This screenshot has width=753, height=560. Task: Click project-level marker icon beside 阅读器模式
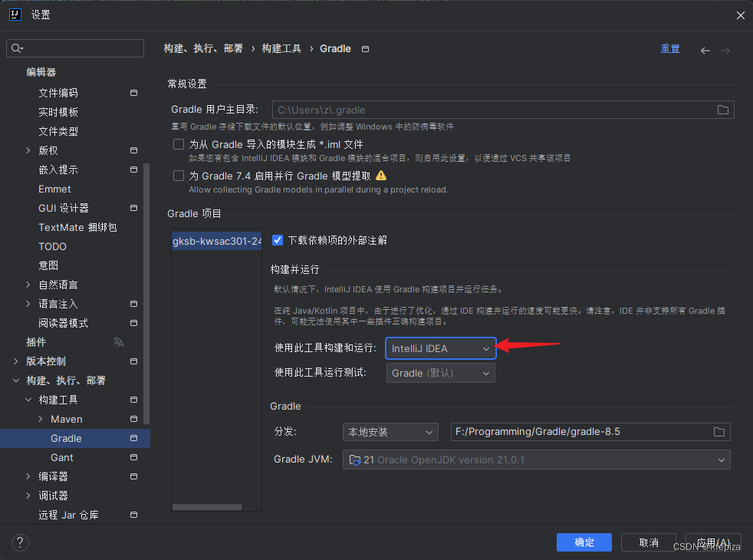(x=134, y=323)
